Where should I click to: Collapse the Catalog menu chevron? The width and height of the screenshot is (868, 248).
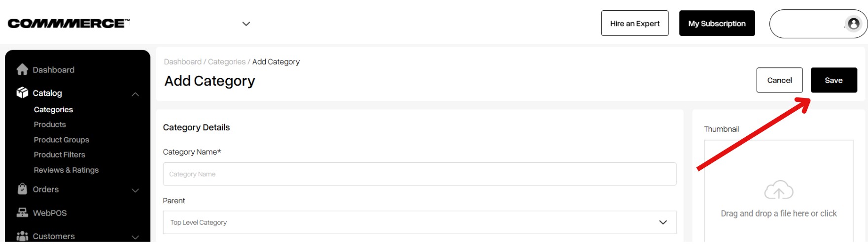point(135,94)
